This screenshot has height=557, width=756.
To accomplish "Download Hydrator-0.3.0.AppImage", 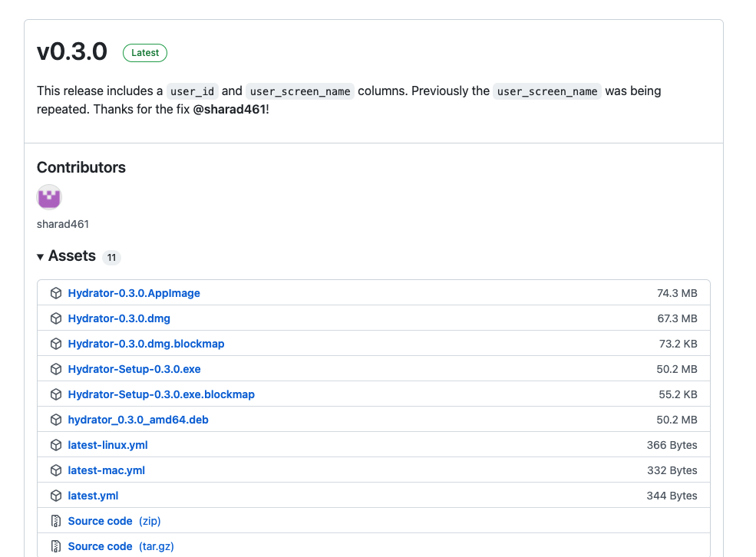I will [134, 292].
